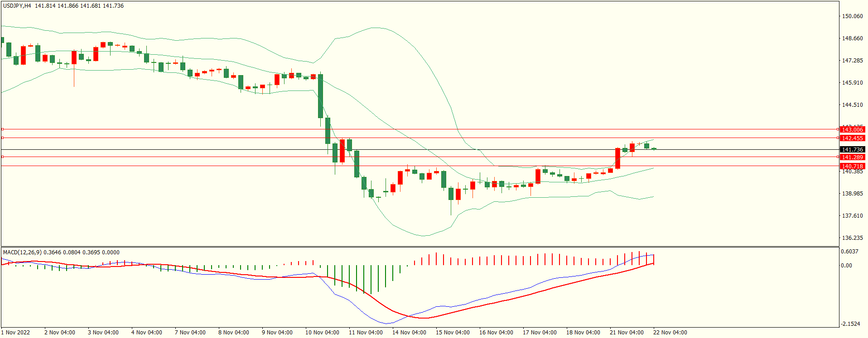Click the 22 Nov 04:00 date label
Viewport: 868px width, 338px height.
click(x=670, y=333)
